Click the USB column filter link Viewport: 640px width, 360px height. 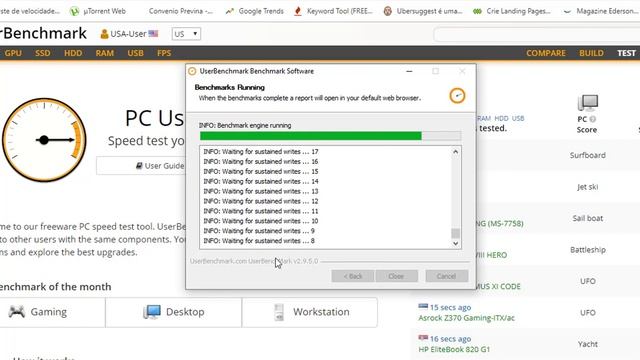518,118
